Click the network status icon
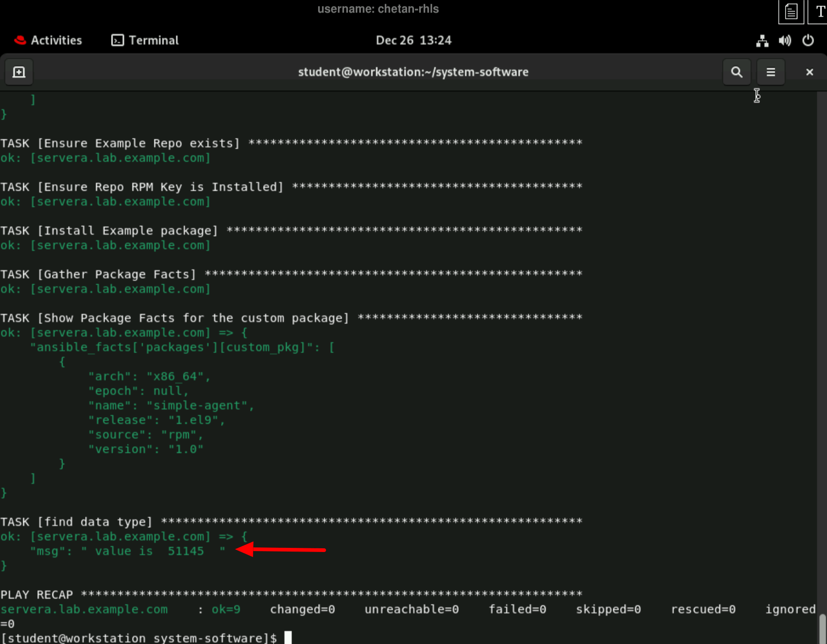Image resolution: width=827 pixels, height=644 pixels. click(x=762, y=41)
